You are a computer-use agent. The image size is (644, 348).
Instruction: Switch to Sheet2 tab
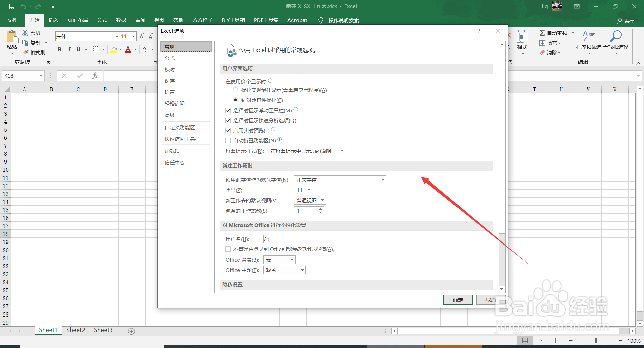tap(76, 330)
